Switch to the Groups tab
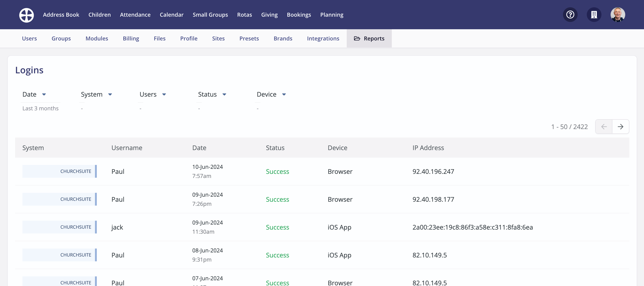The width and height of the screenshot is (644, 286). pos(61,38)
